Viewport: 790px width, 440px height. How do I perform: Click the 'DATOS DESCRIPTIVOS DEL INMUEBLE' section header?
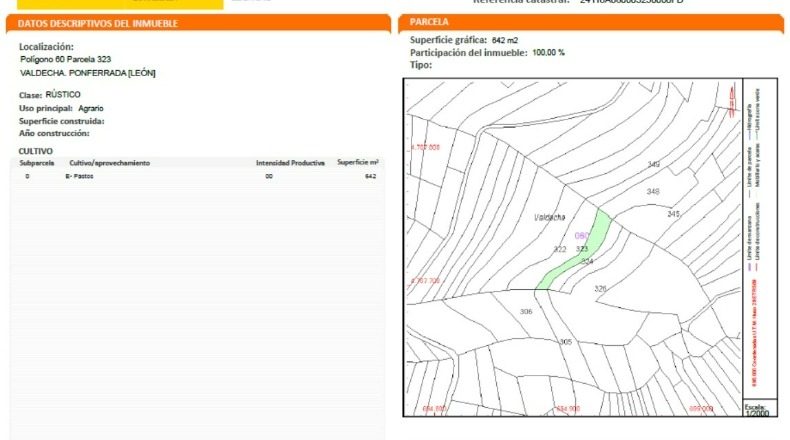pos(199,24)
